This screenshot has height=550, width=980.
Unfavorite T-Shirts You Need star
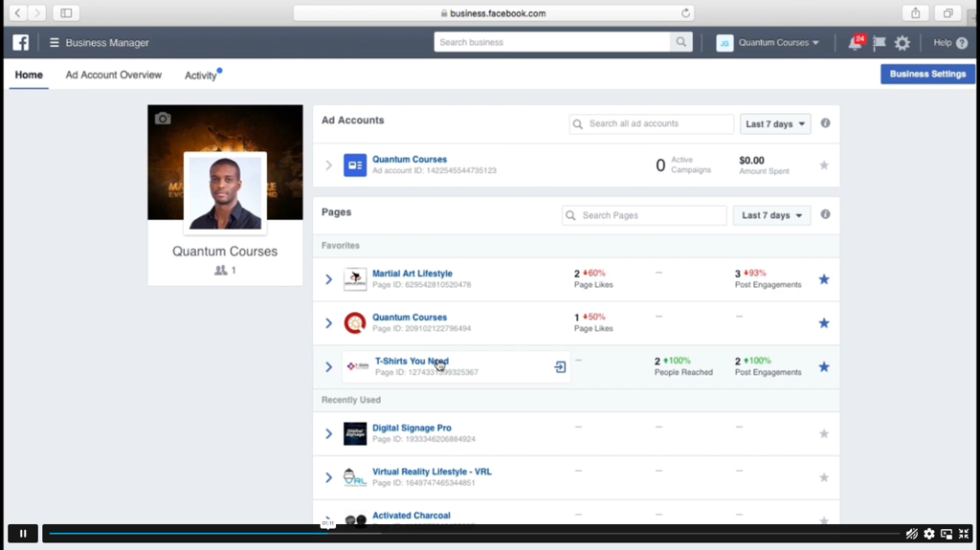pos(824,366)
